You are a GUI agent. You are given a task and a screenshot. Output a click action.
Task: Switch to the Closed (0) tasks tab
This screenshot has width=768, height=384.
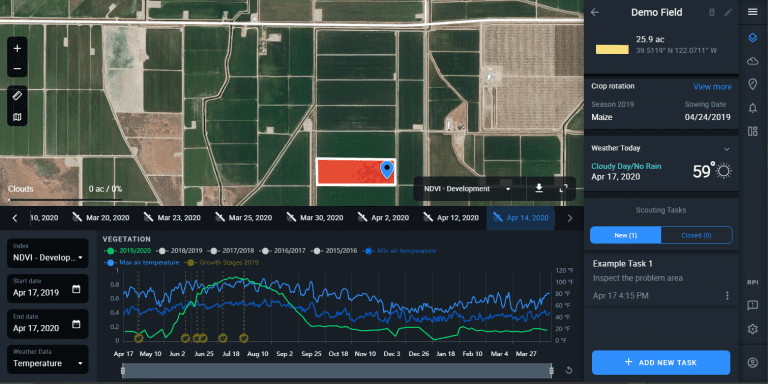tap(696, 235)
